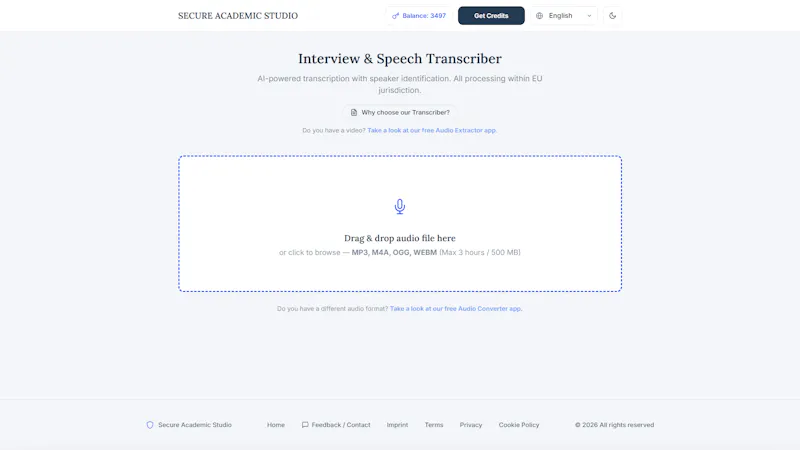The width and height of the screenshot is (800, 450).
Task: Toggle dark mode with the moon icon
Action: [x=612, y=16]
